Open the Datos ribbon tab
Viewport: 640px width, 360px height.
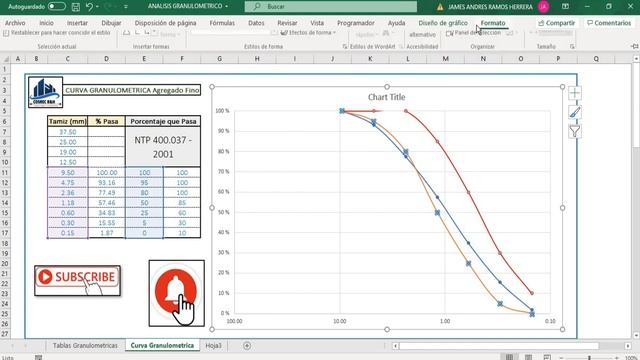click(256, 23)
